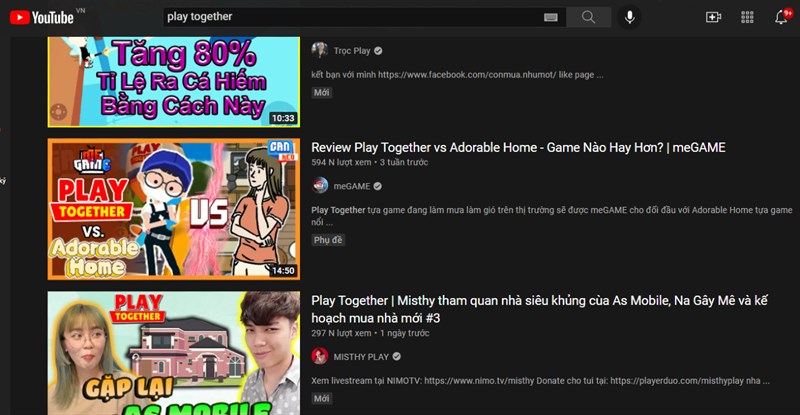The height and width of the screenshot is (415, 800).
Task: Open the Trọc Play channel name link
Action: [x=352, y=51]
